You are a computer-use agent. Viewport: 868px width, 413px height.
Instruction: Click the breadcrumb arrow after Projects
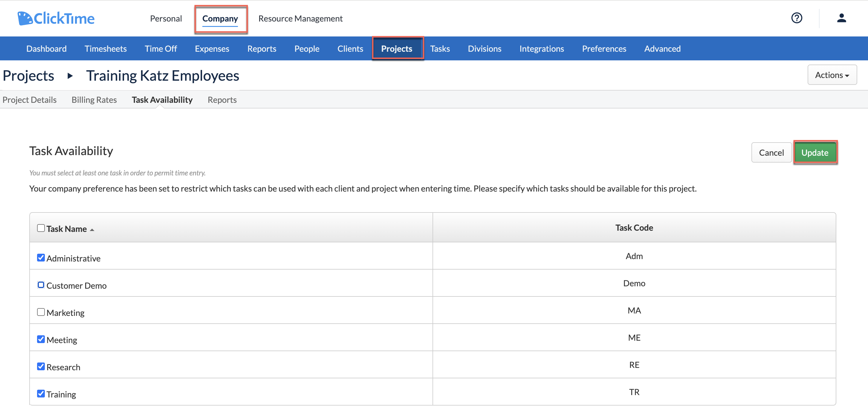click(70, 76)
